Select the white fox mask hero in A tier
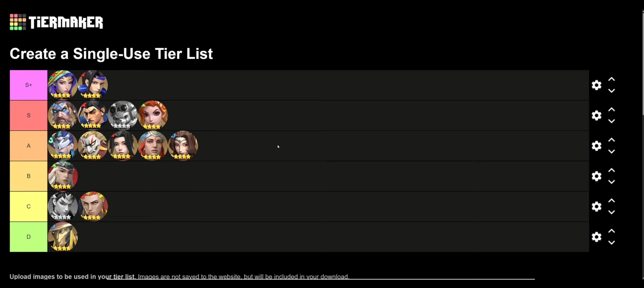Image resolution: width=644 pixels, height=288 pixels. point(93,146)
